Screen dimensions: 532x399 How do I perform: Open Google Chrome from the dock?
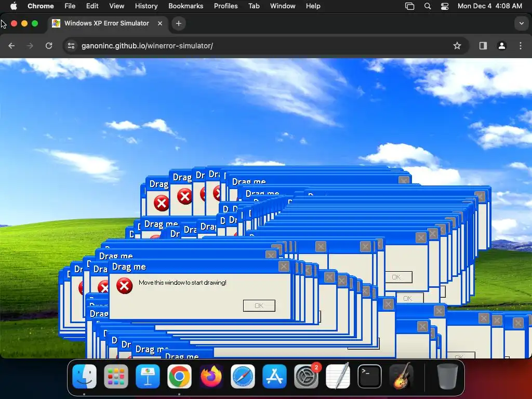(179, 376)
